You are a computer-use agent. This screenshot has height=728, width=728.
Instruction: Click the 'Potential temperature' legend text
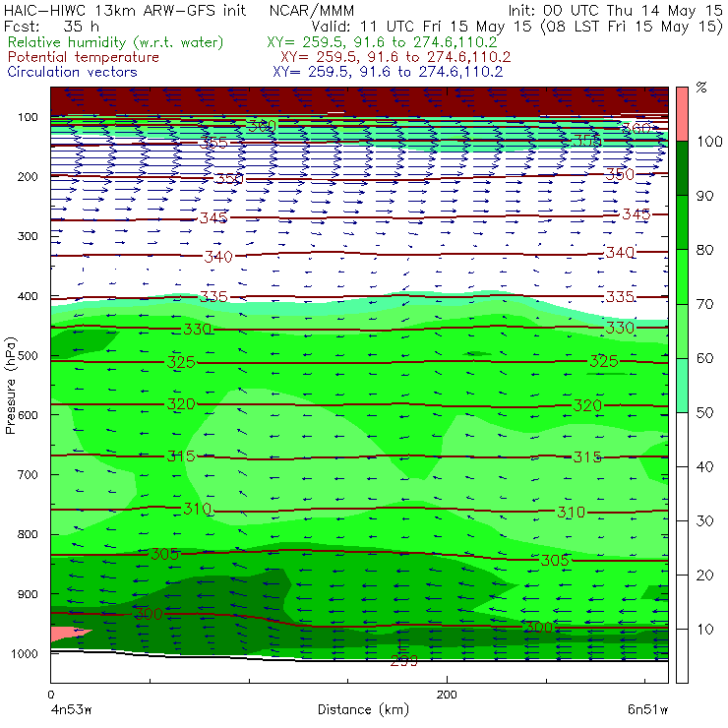coord(83,57)
